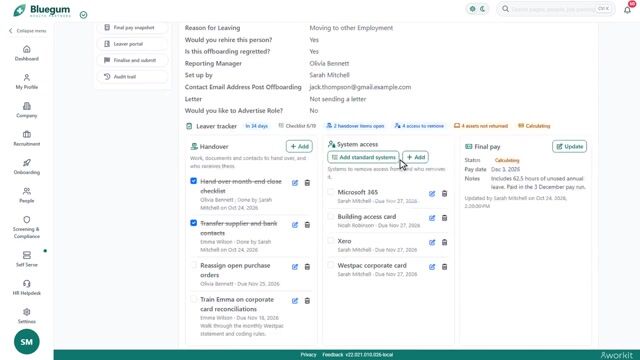Tick Microsoft 365 access removed
The height and width of the screenshot is (360, 640).
click(331, 192)
